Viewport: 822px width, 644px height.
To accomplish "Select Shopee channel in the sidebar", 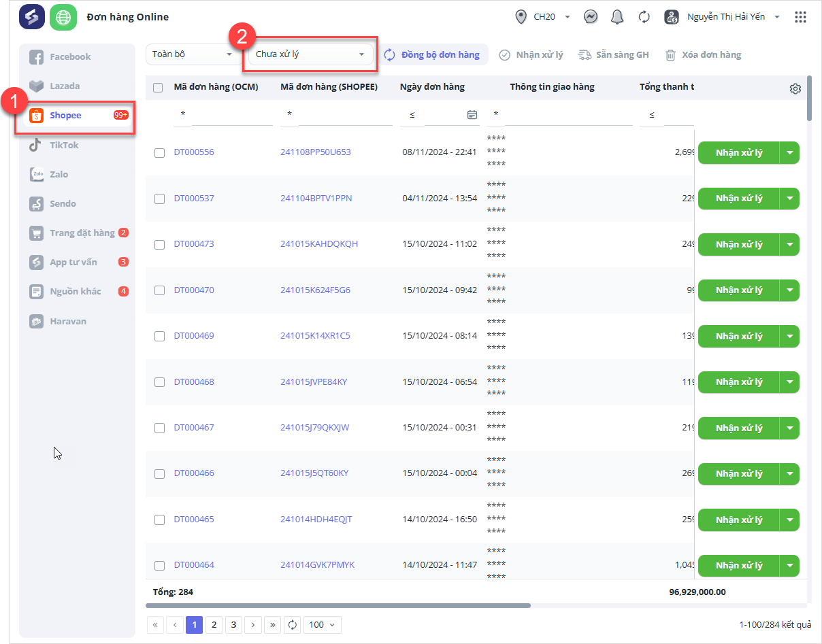I will point(78,116).
